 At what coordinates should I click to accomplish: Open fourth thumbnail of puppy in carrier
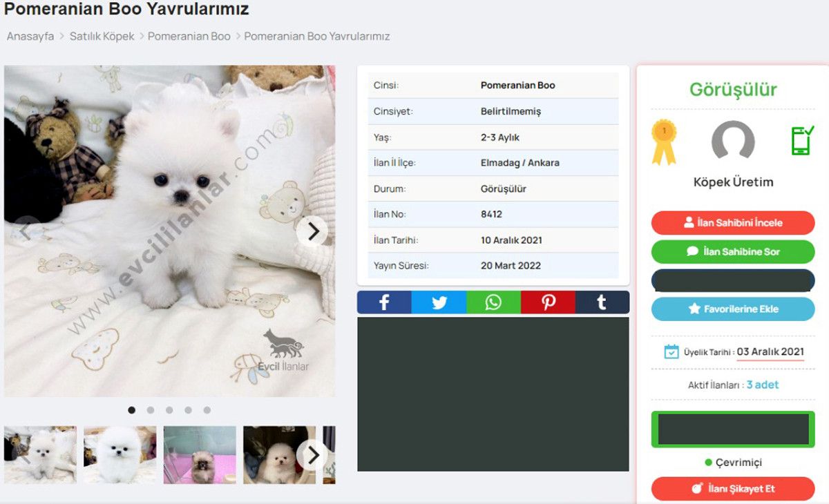[279, 455]
